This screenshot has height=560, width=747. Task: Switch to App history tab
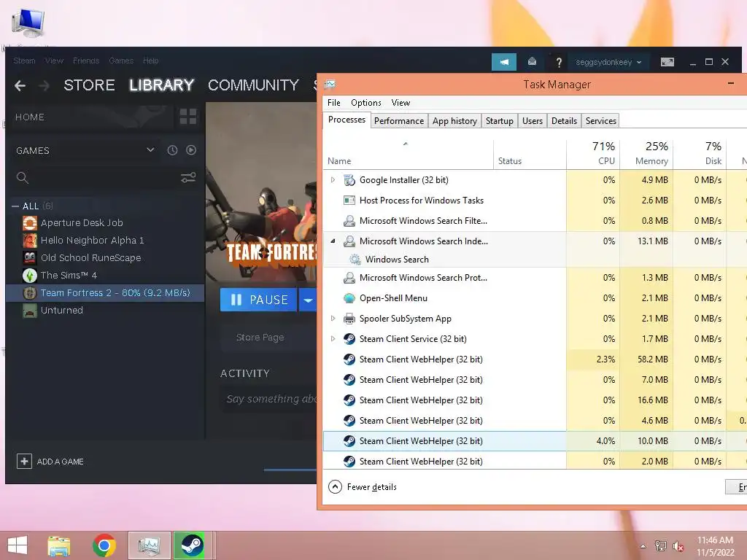pos(454,121)
